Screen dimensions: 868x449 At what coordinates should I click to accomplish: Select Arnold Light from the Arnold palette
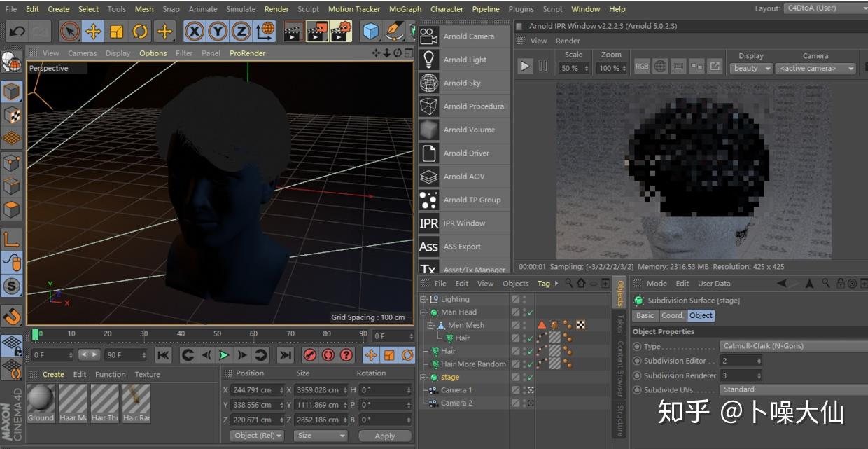461,60
